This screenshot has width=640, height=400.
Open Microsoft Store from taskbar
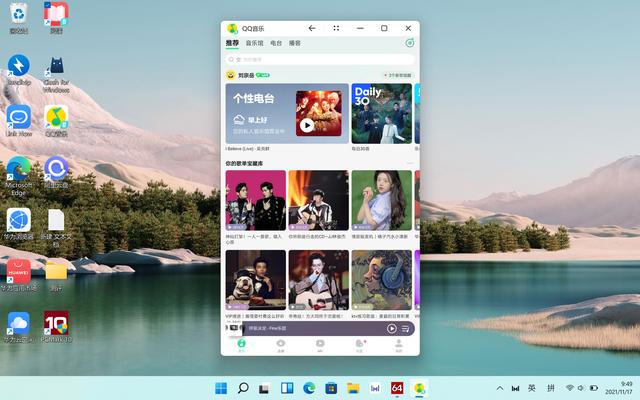[331, 388]
